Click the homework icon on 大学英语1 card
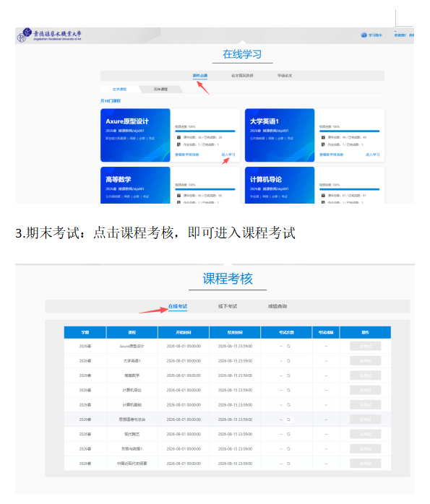Viewport: 430px width, 504px height. tap(323, 144)
